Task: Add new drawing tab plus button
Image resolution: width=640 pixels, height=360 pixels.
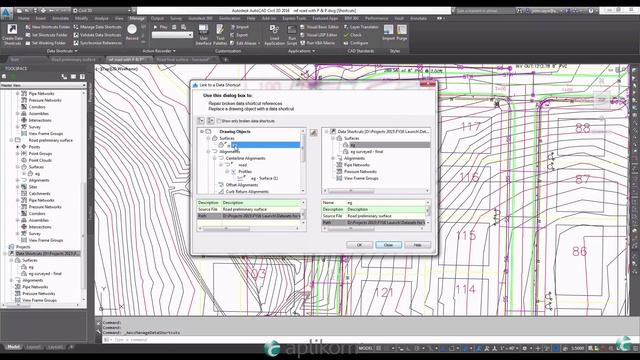Action: coord(225,60)
